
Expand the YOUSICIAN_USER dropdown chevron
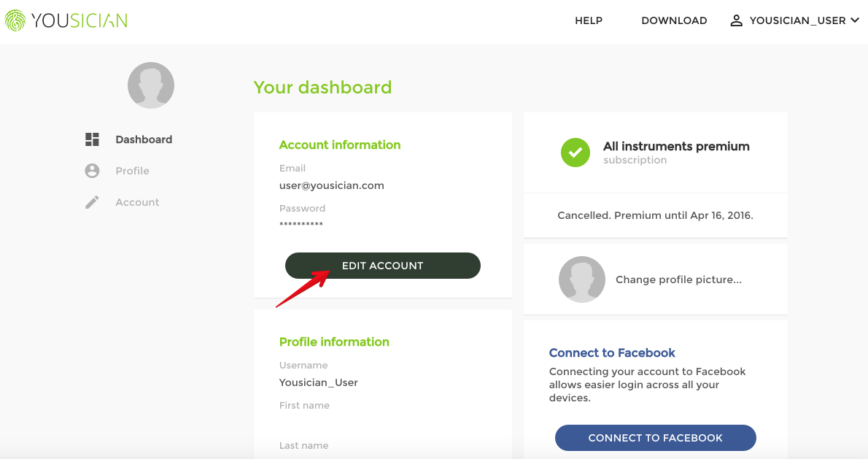point(854,20)
